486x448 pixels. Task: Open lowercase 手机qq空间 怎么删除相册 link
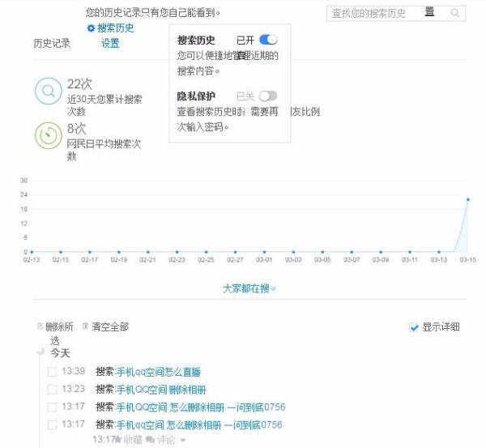coord(199,425)
